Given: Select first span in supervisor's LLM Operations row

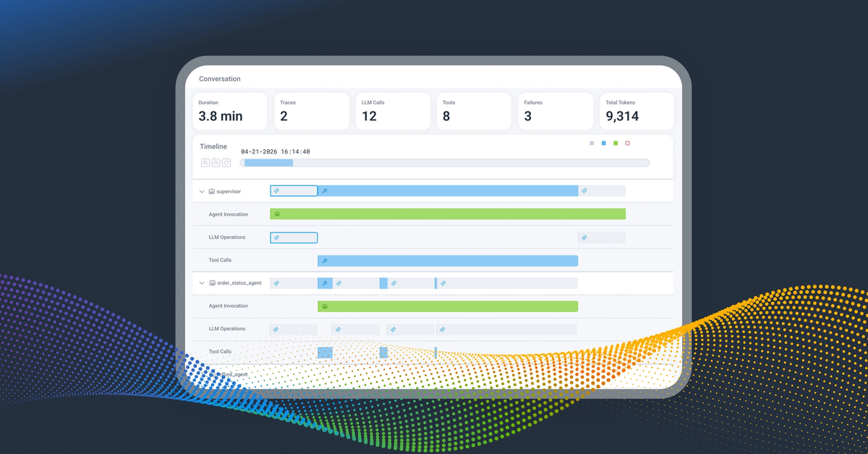Looking at the screenshot, I should 294,237.
